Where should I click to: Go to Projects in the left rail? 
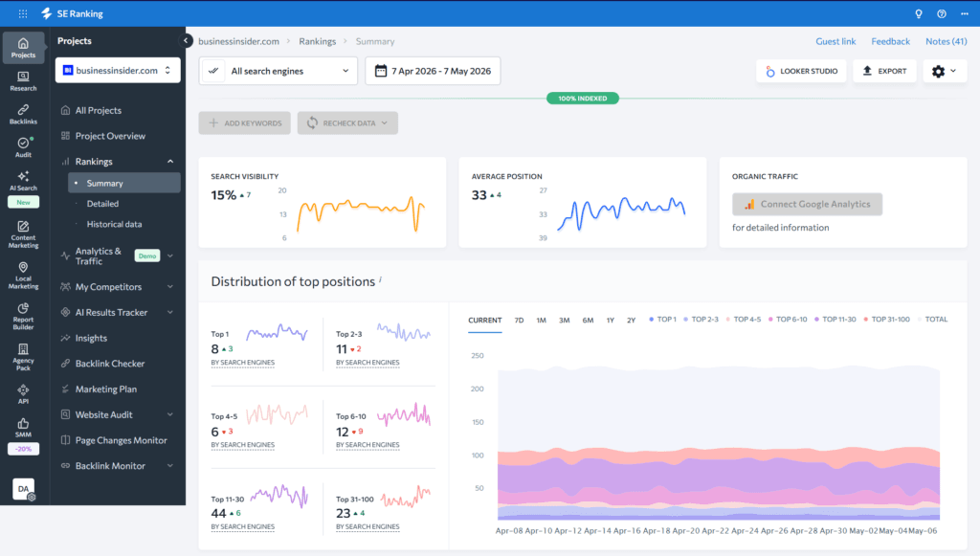click(x=23, y=48)
